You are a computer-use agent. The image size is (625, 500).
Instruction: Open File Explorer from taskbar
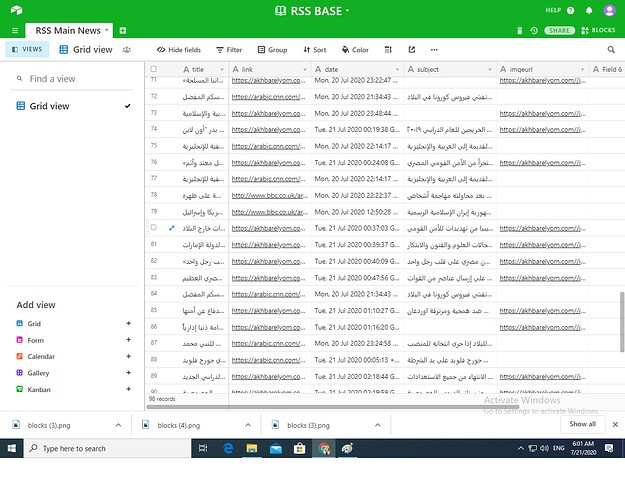252,449
